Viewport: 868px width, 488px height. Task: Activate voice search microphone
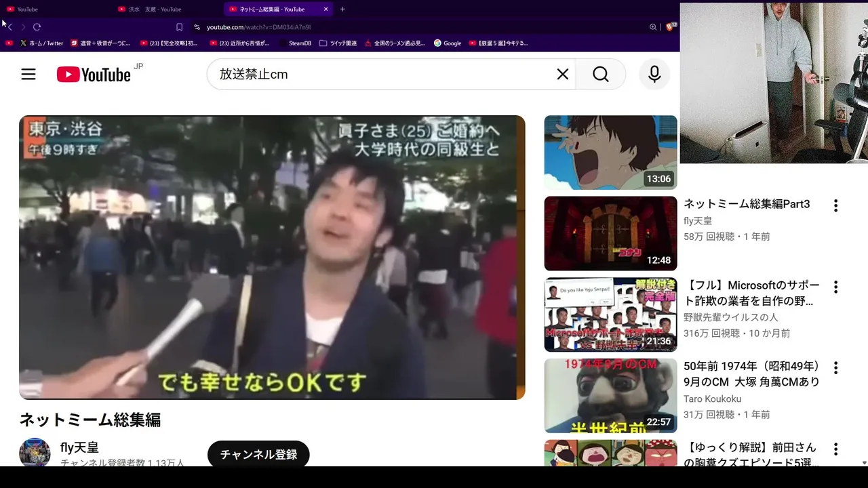click(654, 75)
